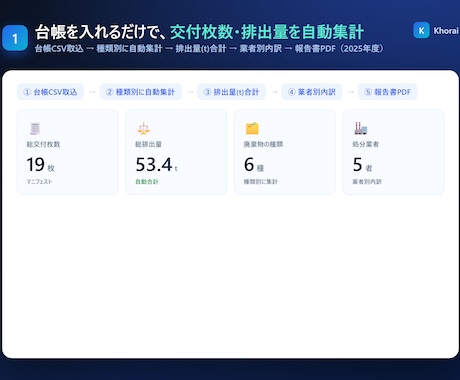The image size is (460, 380).
Task: Click the 5 者 value
Action: pos(362,165)
